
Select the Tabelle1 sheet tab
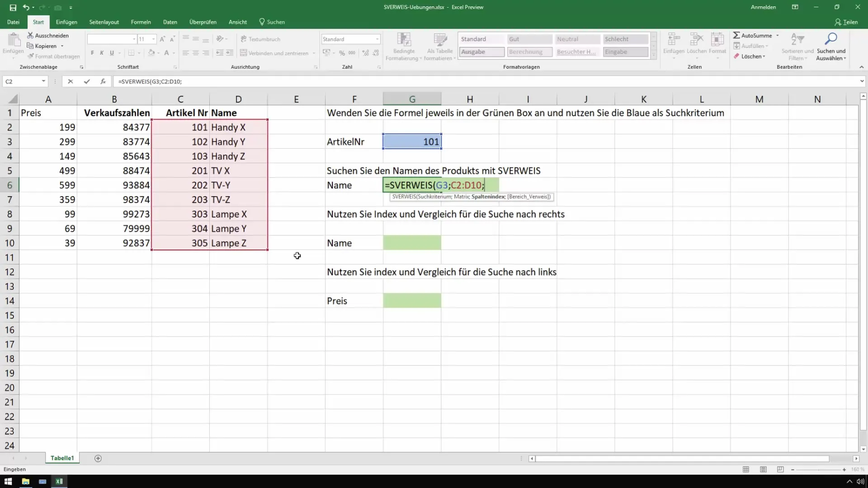click(62, 458)
